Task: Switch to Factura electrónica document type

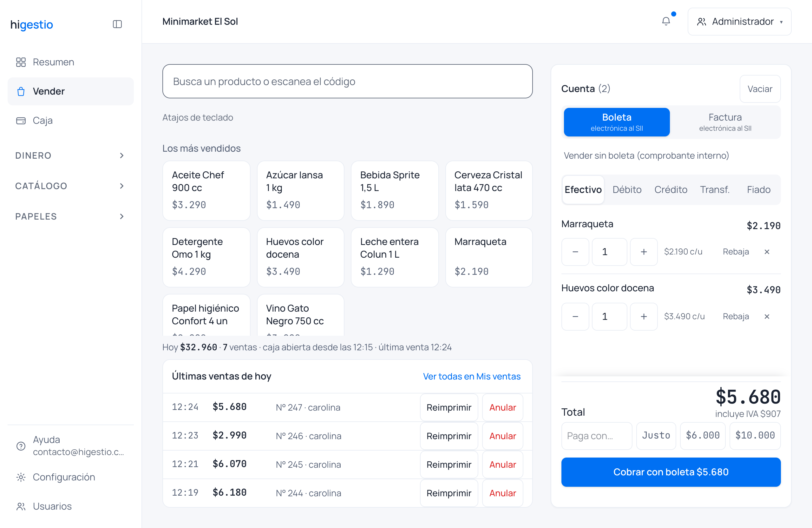Action: click(725, 122)
